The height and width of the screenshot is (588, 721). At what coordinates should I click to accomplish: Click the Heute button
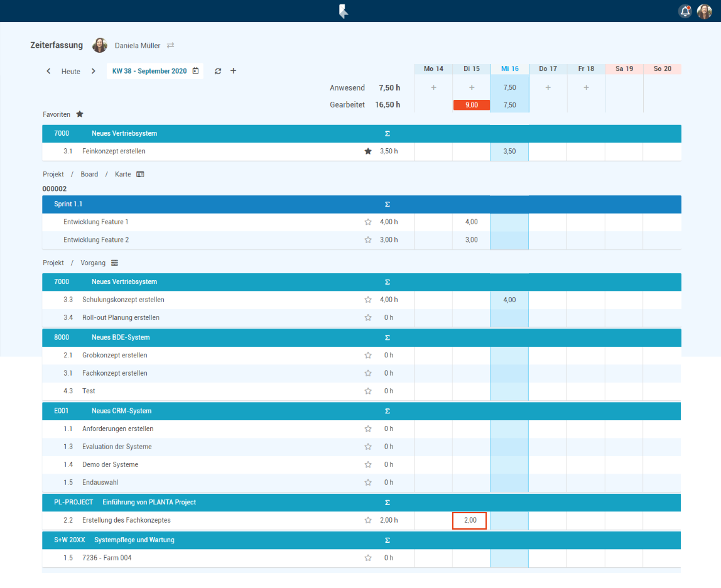click(x=71, y=72)
